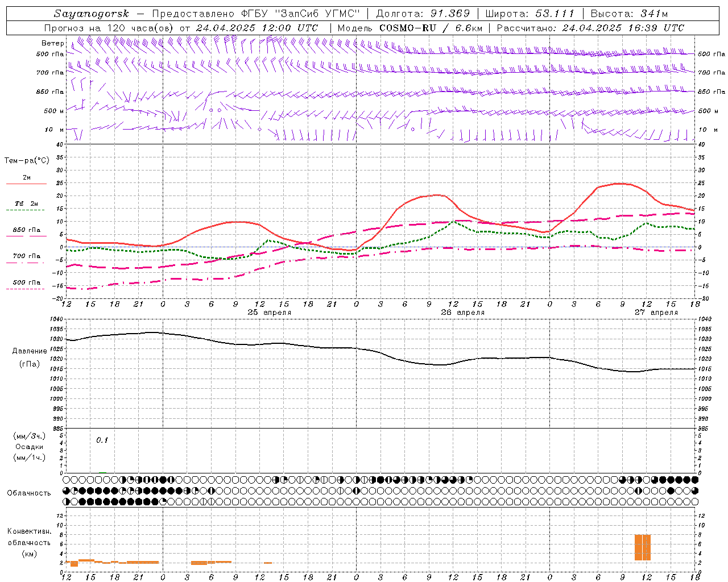The image size is (728, 582).
Task: Click the 'Высота: 341м' elevation text
Action: point(630,14)
